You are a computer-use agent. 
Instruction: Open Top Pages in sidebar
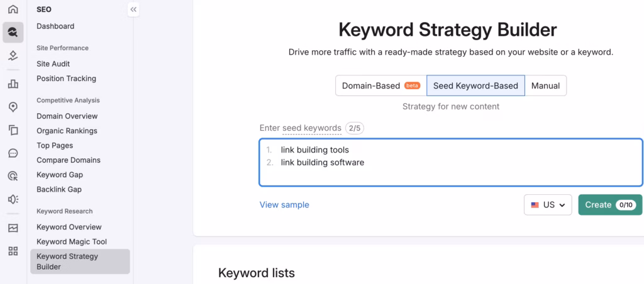[55, 145]
